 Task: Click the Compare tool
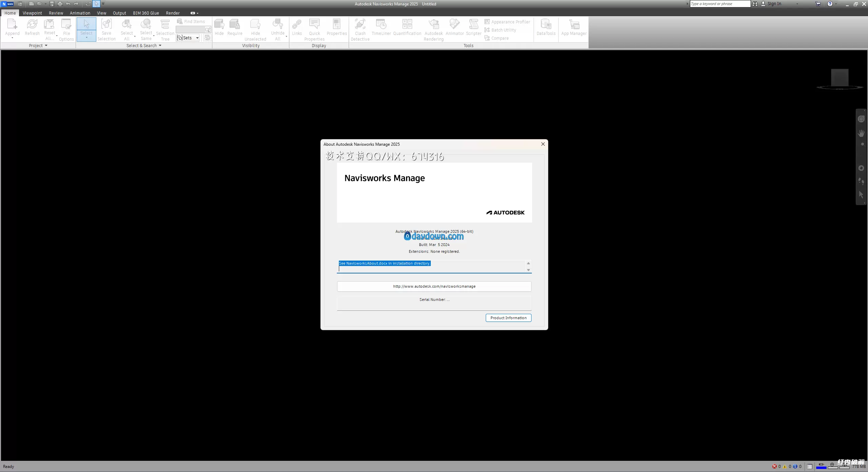(x=497, y=38)
